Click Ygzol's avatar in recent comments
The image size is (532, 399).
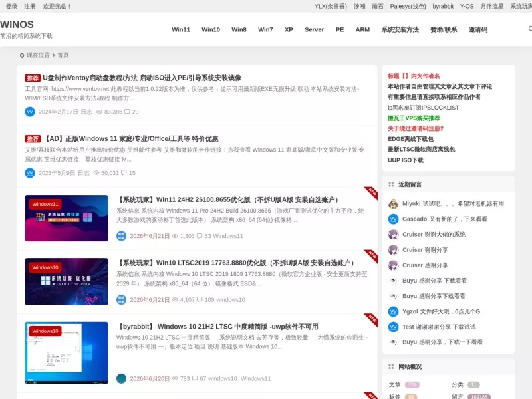(x=393, y=311)
